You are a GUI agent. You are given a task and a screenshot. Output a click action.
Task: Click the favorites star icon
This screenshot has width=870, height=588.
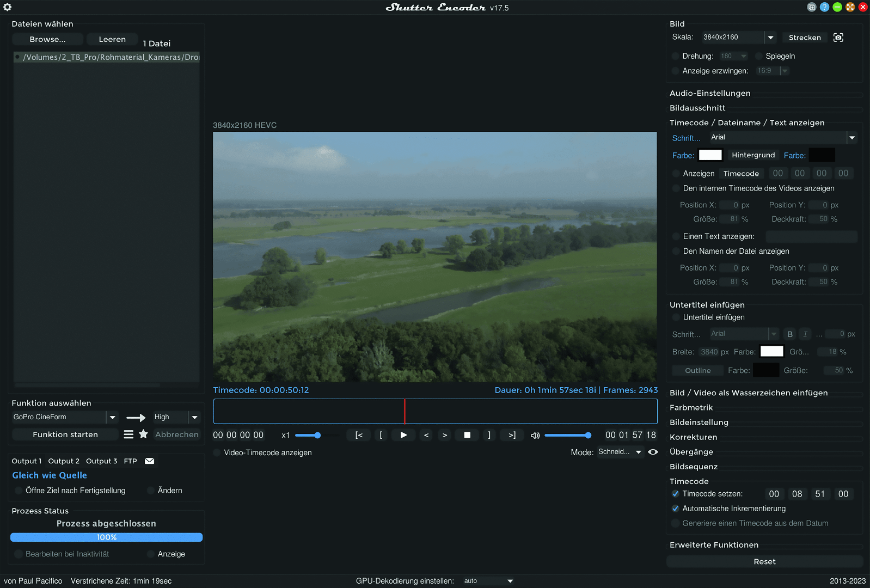pyautogui.click(x=143, y=434)
